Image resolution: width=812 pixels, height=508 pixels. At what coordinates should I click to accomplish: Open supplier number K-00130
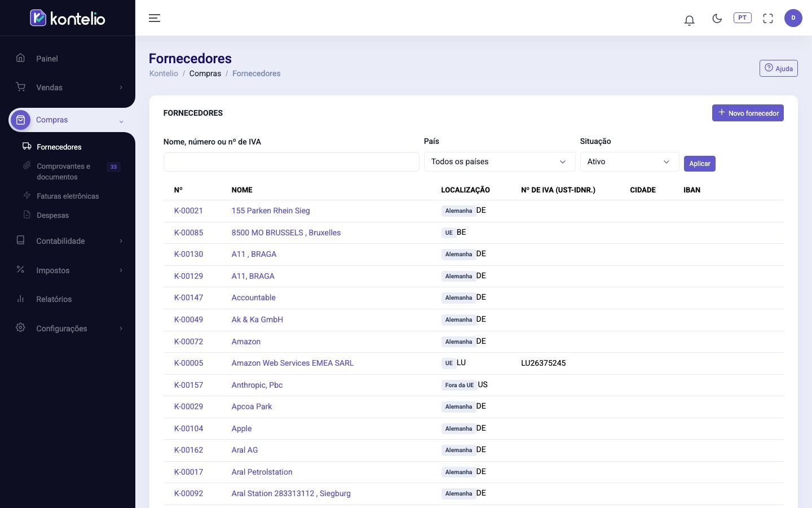click(x=188, y=254)
